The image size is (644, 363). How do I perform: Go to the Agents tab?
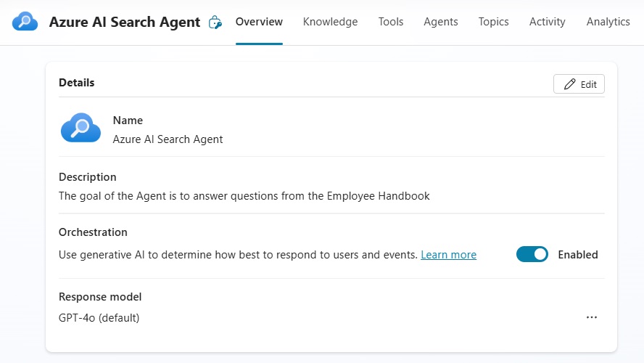441,22
